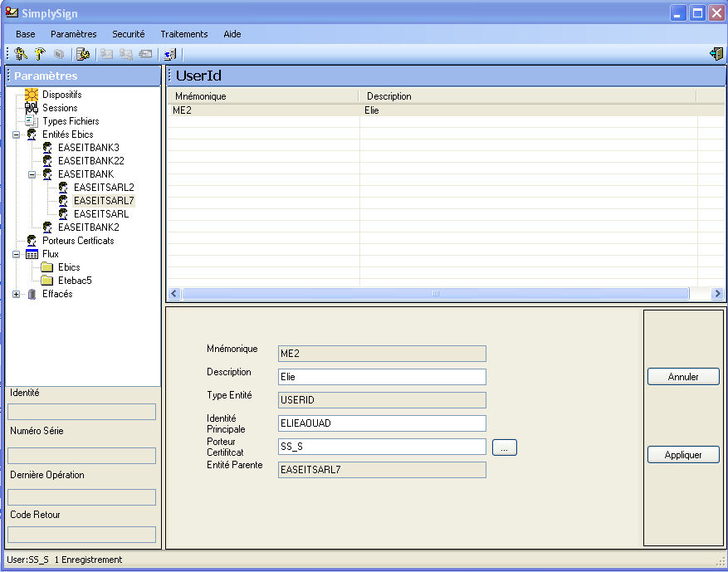Click the Flux table icon

tap(32, 254)
